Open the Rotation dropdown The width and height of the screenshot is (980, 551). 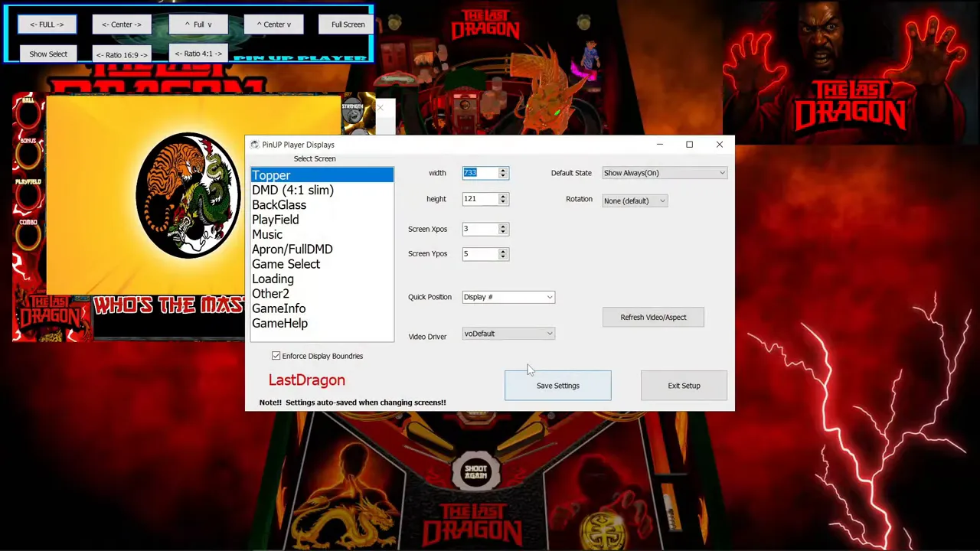[x=635, y=201]
